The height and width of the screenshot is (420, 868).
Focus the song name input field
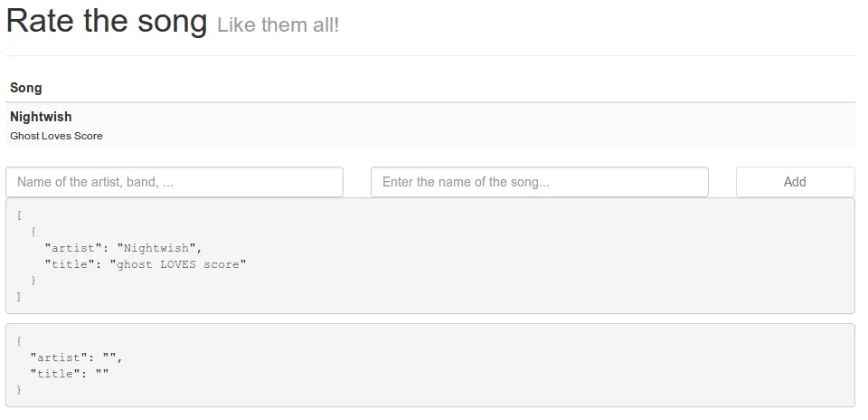[540, 182]
